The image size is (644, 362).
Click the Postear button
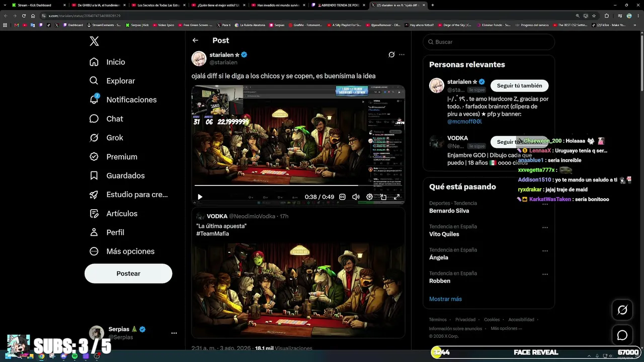pyautogui.click(x=128, y=274)
